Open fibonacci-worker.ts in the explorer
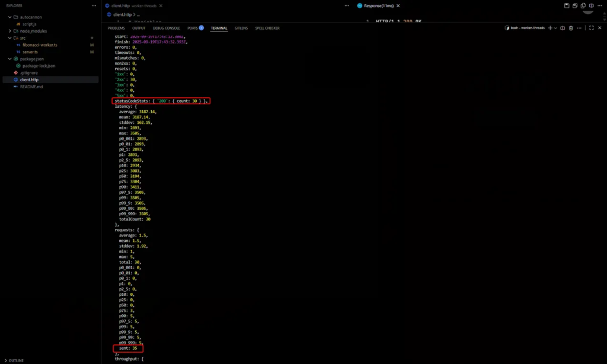 [x=40, y=44]
